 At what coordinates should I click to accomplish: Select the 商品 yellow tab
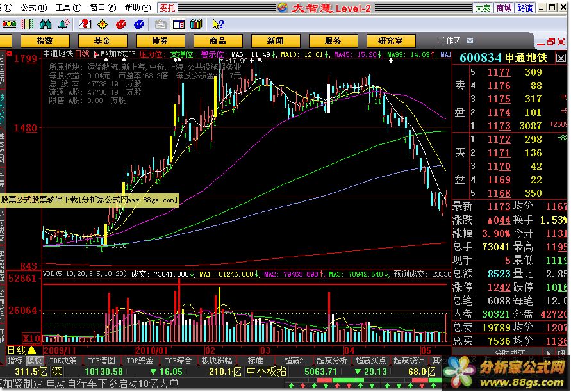click(x=218, y=41)
